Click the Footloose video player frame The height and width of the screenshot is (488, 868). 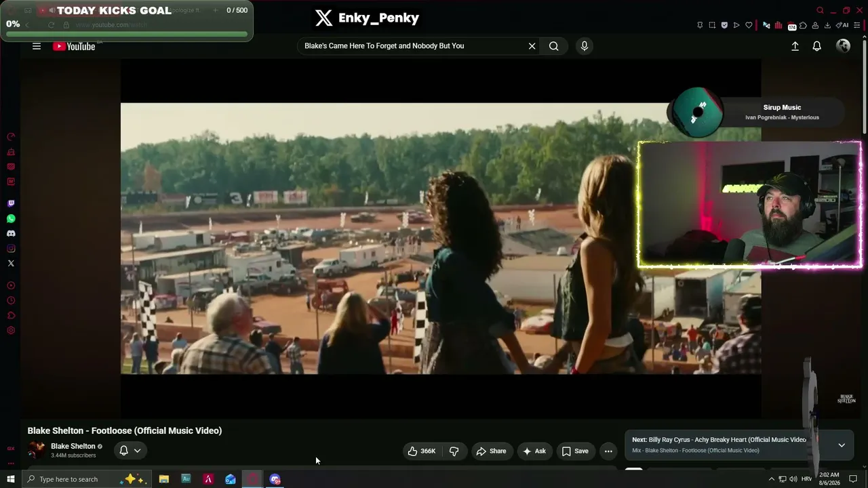[x=441, y=239]
